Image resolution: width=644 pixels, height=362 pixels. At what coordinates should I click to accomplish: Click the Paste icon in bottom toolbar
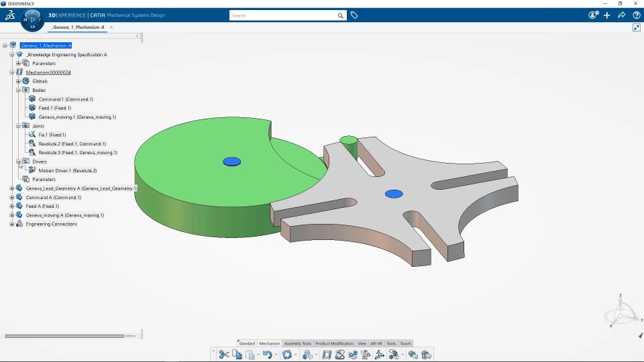click(250, 355)
